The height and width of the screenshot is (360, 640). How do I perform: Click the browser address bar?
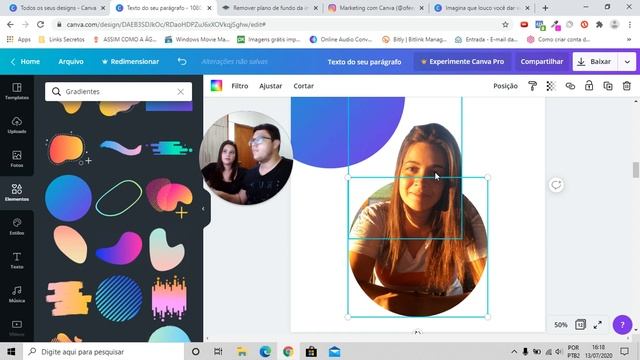pyautogui.click(x=282, y=24)
